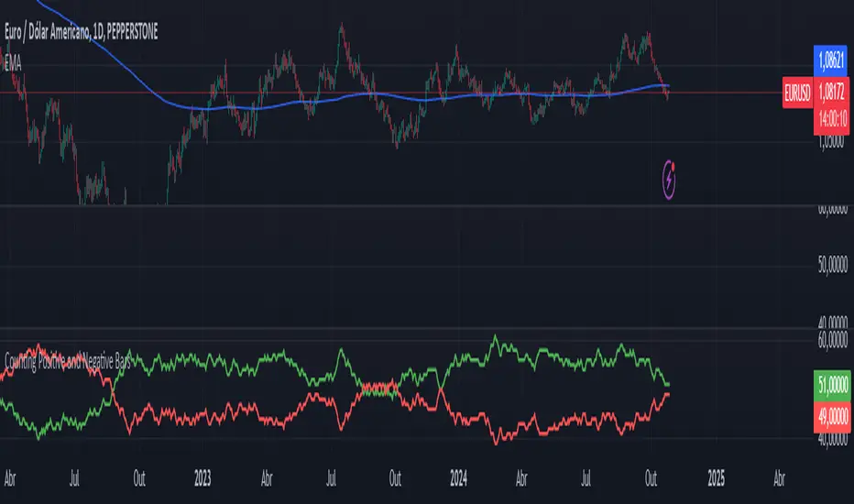Click the 14:00:10 countdown timer label

[x=832, y=117]
